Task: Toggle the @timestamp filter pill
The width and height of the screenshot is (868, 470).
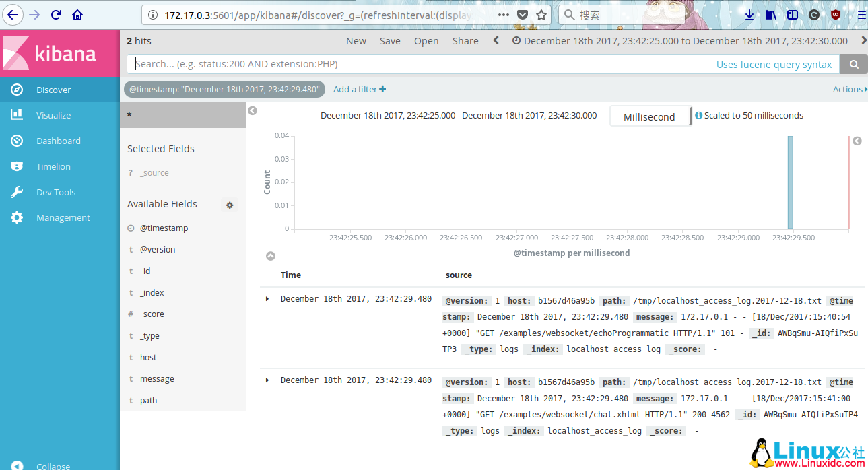Action: click(224, 88)
